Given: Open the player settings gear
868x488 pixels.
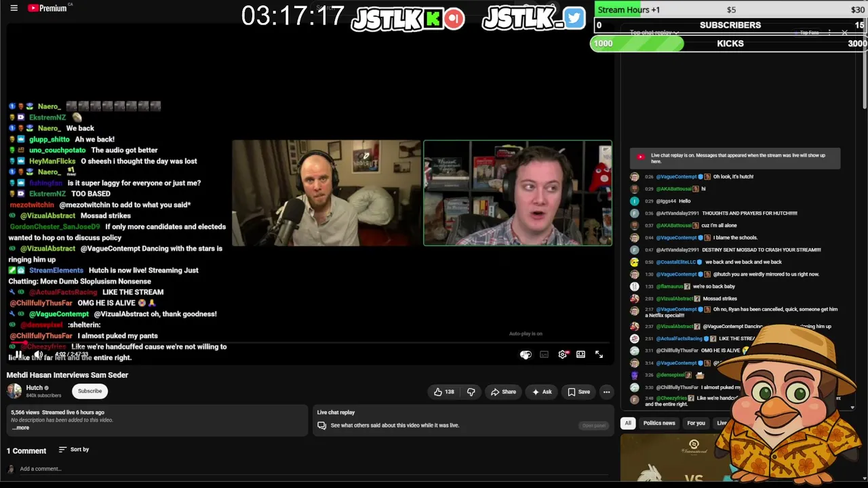Looking at the screenshot, I should [562, 354].
